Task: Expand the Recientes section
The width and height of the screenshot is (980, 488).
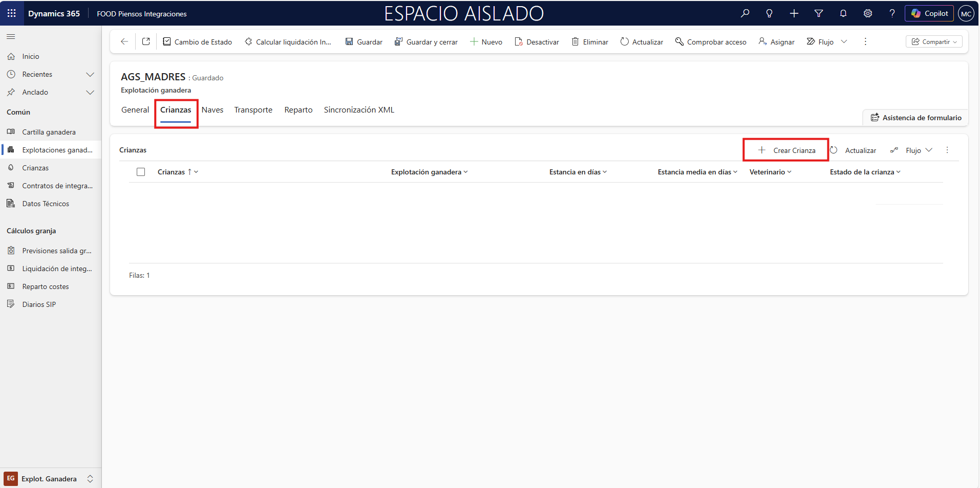Action: coord(90,74)
